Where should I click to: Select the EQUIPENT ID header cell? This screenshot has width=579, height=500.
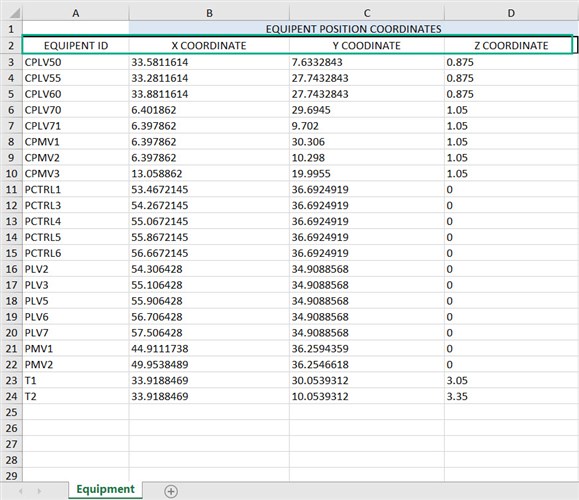pos(76,45)
